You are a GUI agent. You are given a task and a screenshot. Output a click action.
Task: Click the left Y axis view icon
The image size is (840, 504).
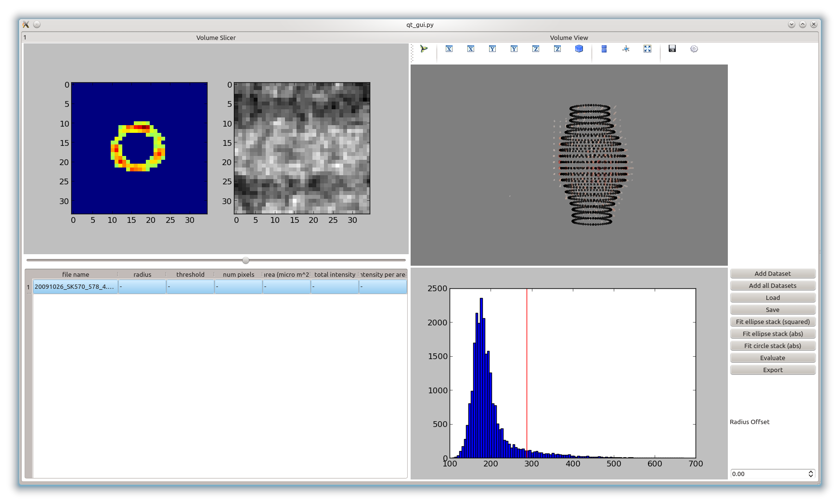492,49
